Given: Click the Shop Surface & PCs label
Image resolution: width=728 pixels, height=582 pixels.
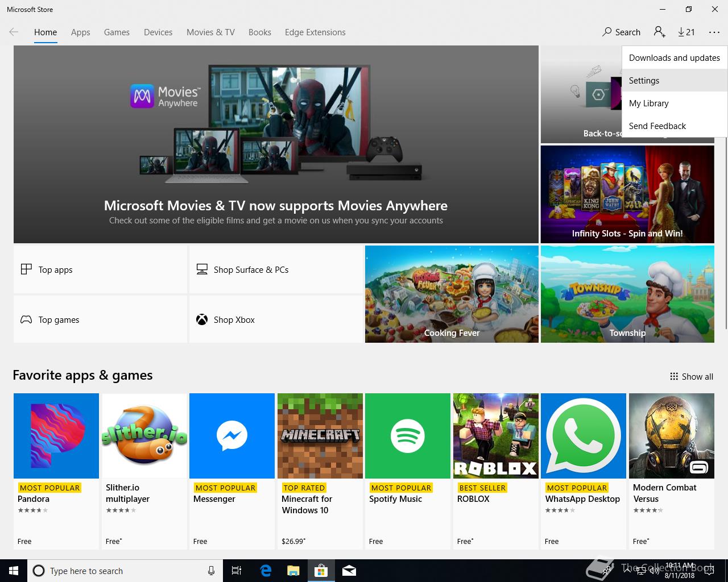Looking at the screenshot, I should [x=251, y=270].
